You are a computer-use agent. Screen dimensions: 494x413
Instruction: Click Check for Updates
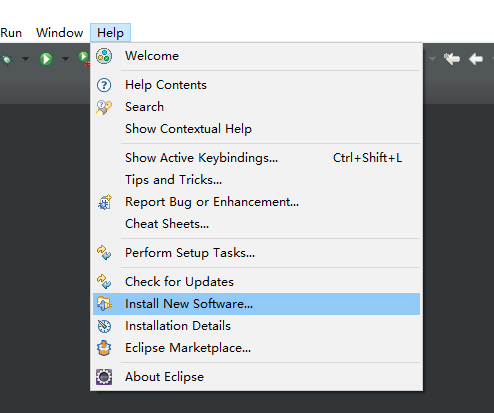tap(256, 282)
